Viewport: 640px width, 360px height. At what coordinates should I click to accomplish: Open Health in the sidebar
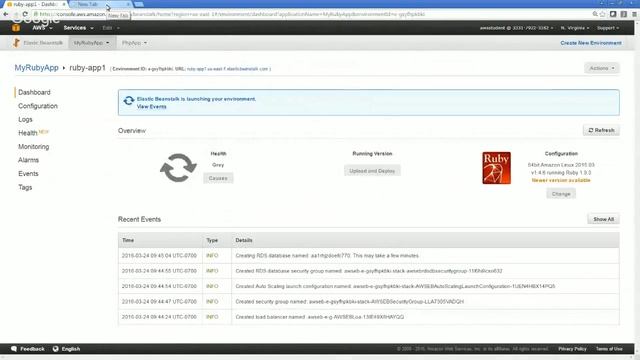[x=28, y=133]
